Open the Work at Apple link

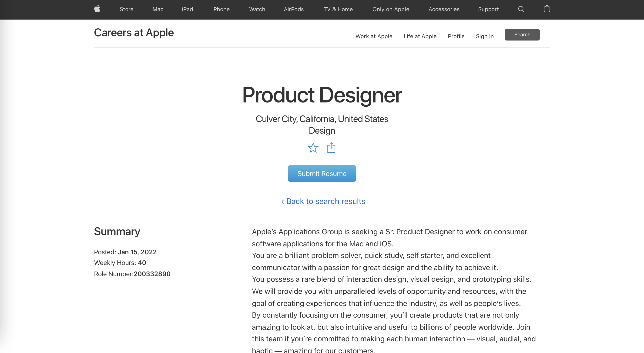tap(374, 36)
